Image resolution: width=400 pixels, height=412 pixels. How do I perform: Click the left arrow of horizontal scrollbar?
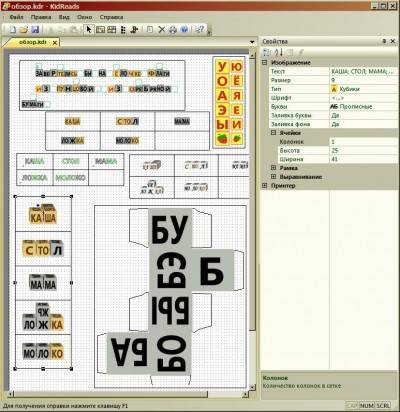click(10, 394)
